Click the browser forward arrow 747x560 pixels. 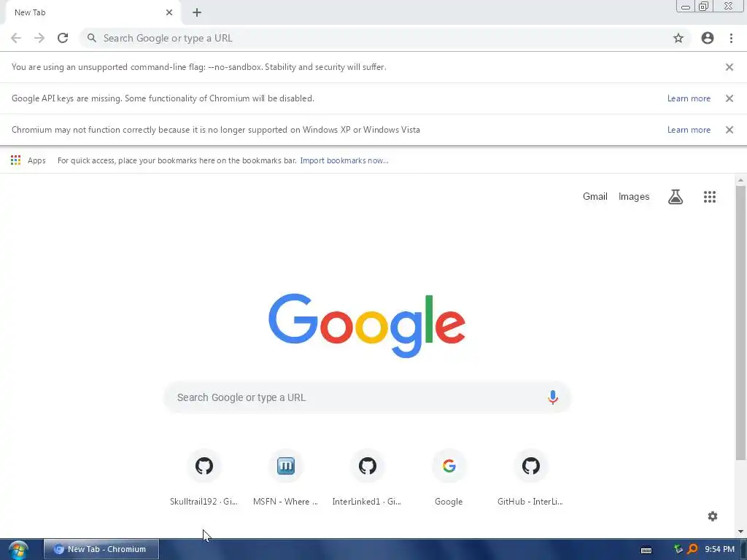[x=39, y=38]
